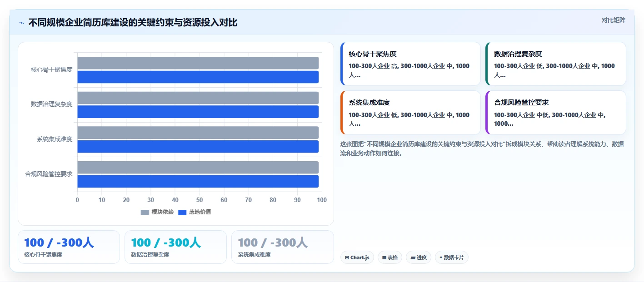Click the 数据治理复杂度 y-axis label
The image size is (644, 282).
click(51, 104)
